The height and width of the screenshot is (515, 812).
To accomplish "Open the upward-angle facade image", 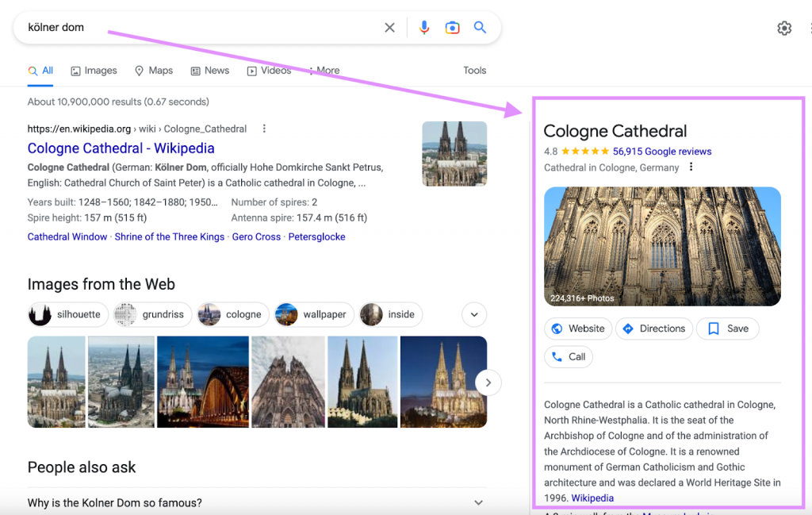I will point(288,382).
